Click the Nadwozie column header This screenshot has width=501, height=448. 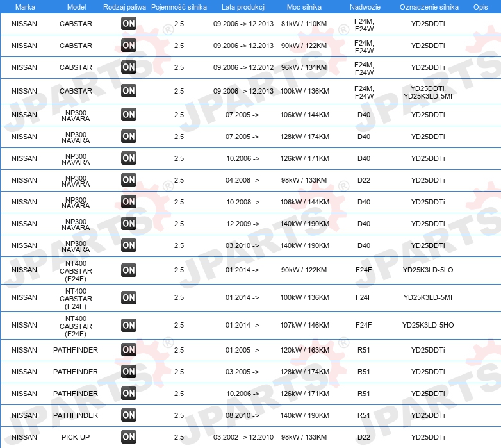tap(365, 7)
